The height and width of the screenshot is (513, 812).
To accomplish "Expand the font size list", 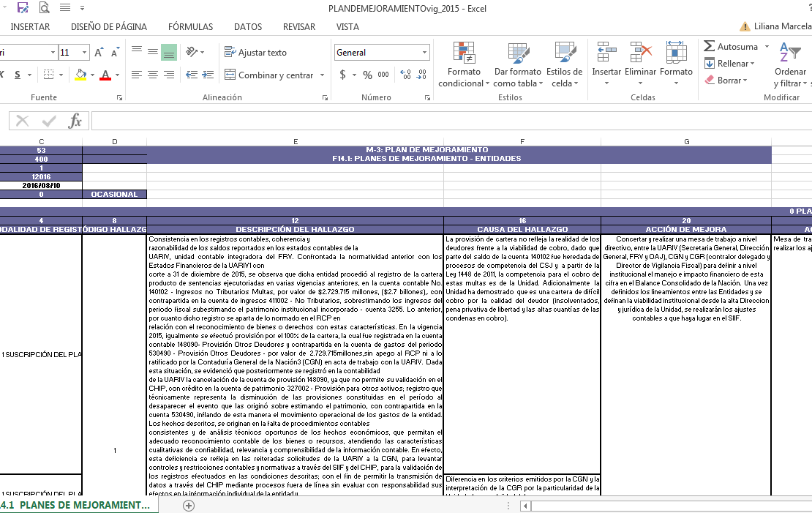I will click(x=84, y=53).
